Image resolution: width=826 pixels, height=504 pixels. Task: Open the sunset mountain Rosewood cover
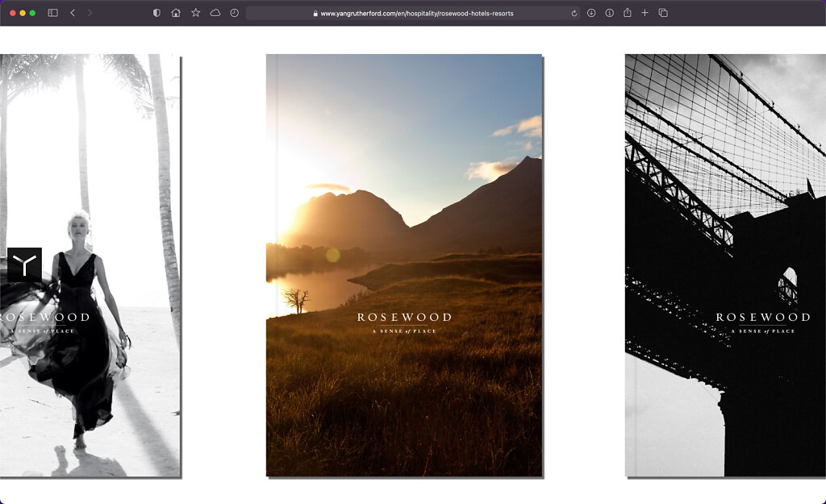404,265
